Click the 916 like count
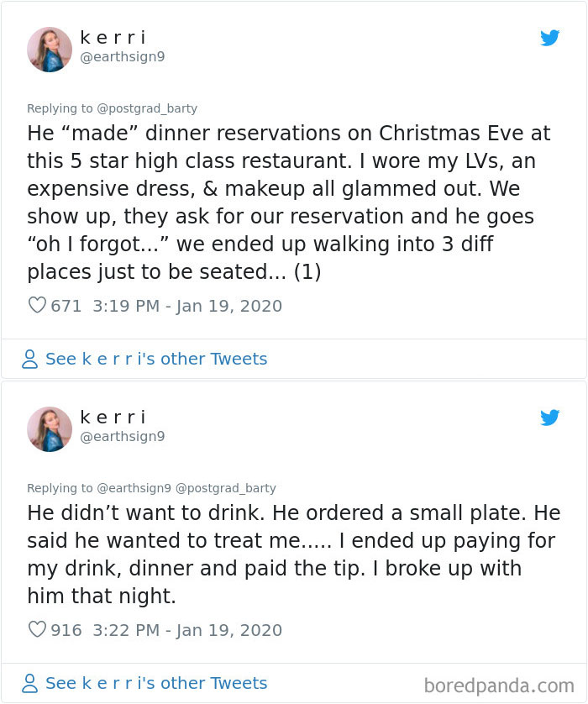 (65, 629)
